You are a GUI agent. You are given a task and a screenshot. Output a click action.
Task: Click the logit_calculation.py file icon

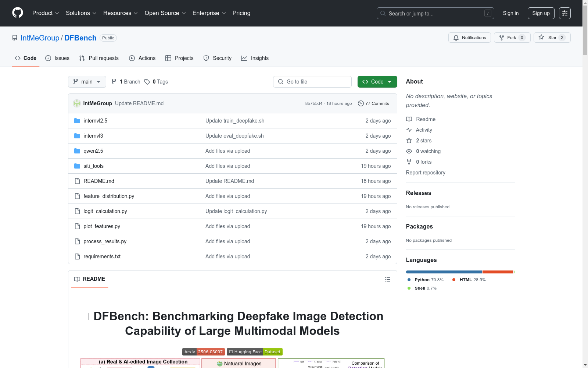[x=77, y=211]
